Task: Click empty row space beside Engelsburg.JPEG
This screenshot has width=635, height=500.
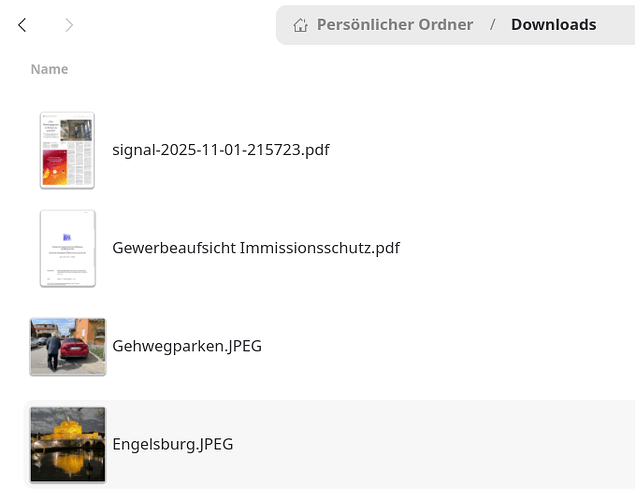Action: [x=450, y=444]
